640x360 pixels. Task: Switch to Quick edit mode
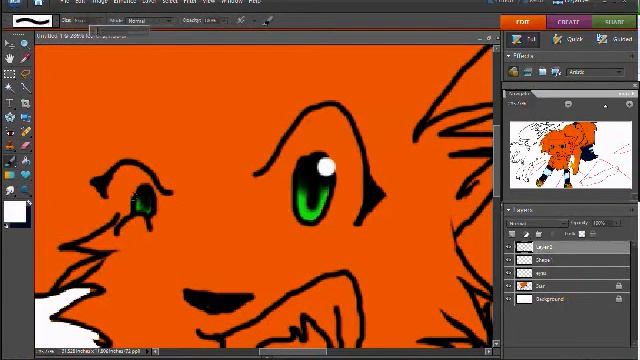click(x=567, y=40)
